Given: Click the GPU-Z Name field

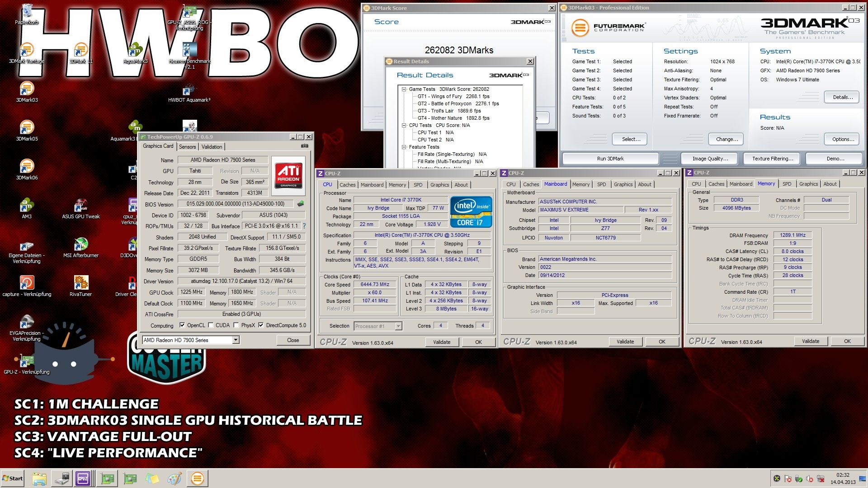Looking at the screenshot, I should tap(223, 160).
